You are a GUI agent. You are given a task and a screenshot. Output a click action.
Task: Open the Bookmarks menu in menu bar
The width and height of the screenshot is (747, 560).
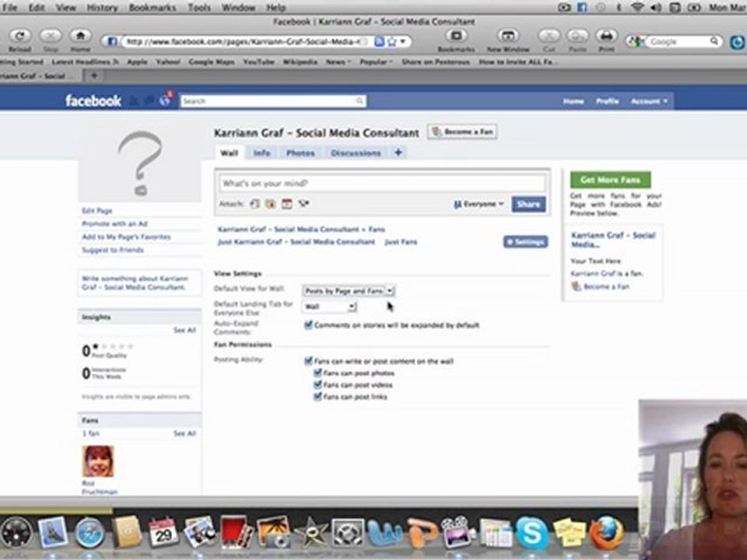click(152, 8)
